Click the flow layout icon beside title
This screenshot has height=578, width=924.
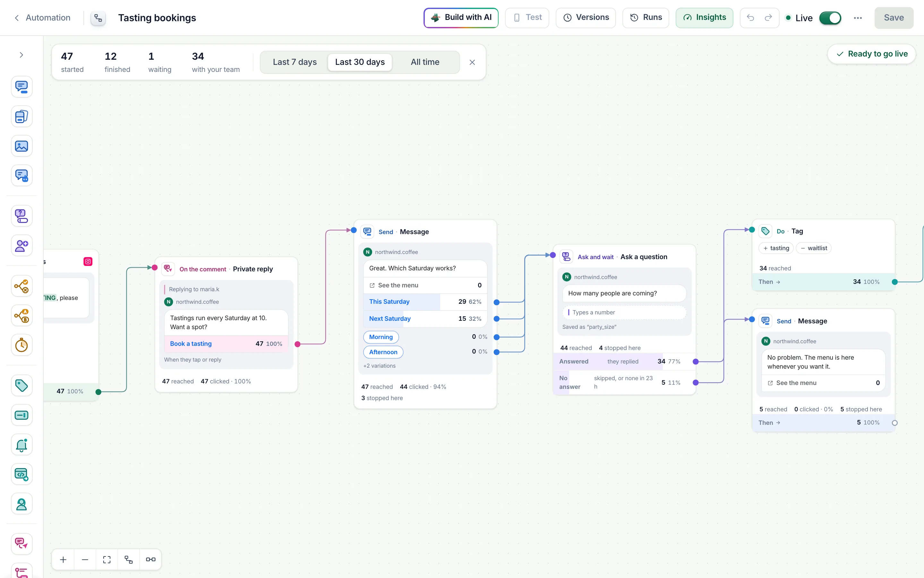tap(98, 18)
